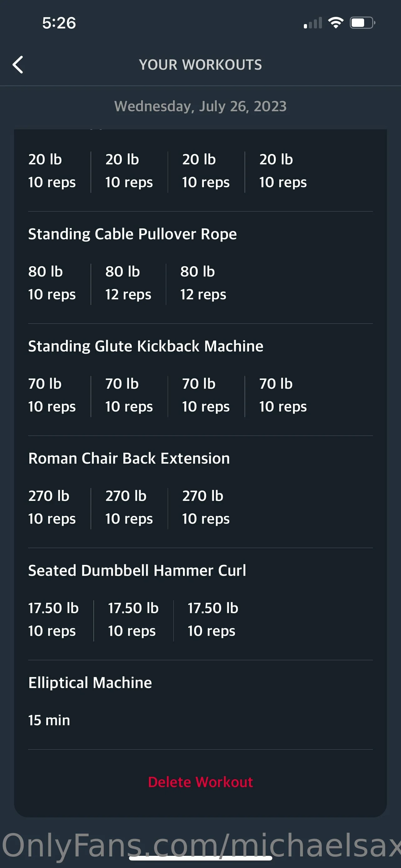
Task: Open the Seated Dumbbell Hammer Curl exercise
Action: [137, 571]
